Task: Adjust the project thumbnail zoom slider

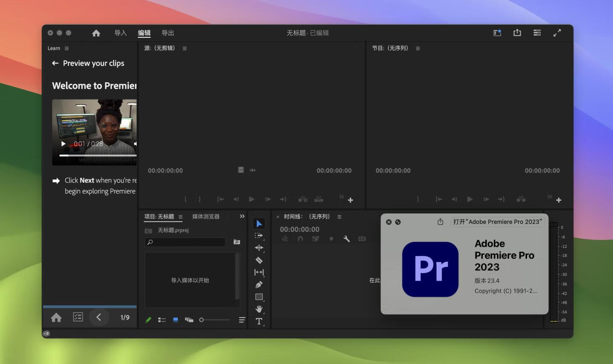Action: click(x=202, y=320)
